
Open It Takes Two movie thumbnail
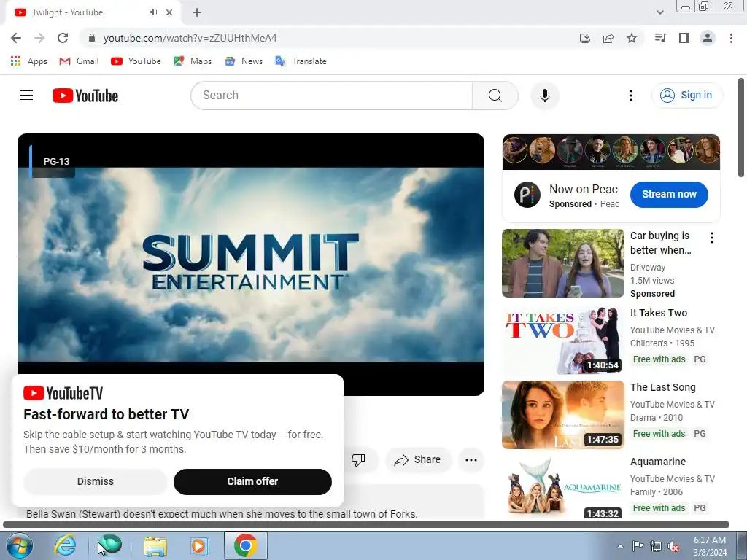562,341
